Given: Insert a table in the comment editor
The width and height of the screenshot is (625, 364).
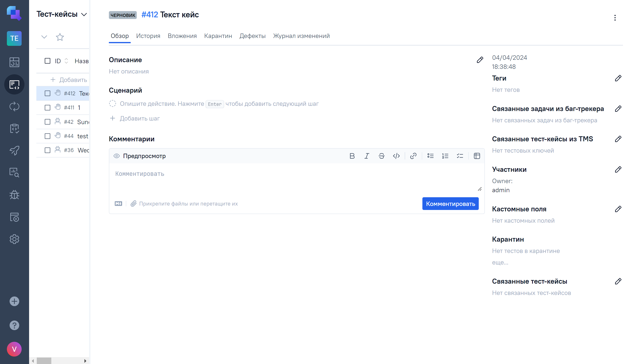Looking at the screenshot, I should point(477,156).
